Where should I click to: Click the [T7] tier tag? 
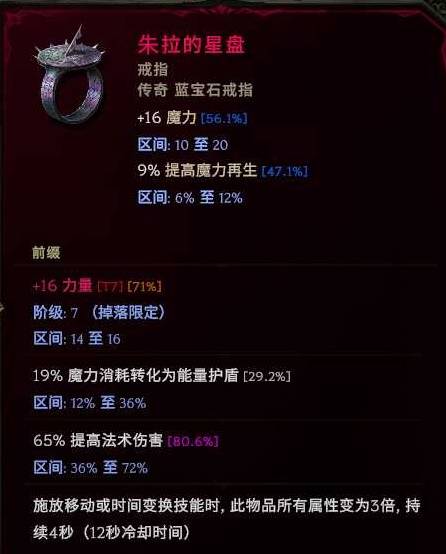(110, 286)
